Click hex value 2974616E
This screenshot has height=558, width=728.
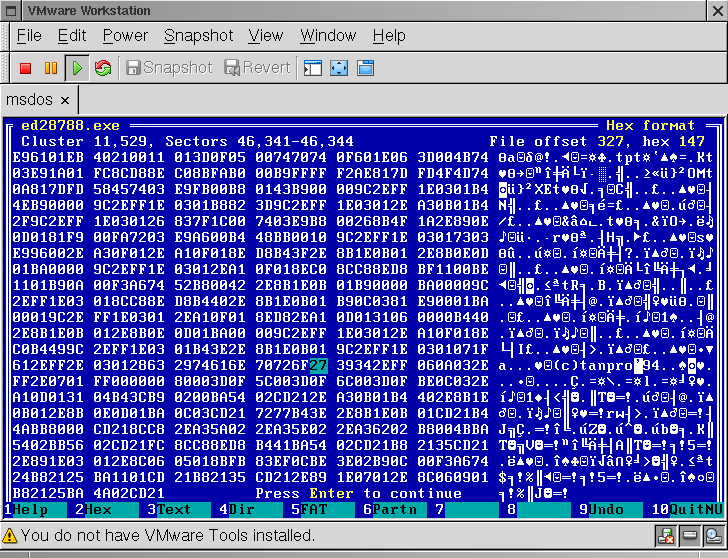(210, 366)
